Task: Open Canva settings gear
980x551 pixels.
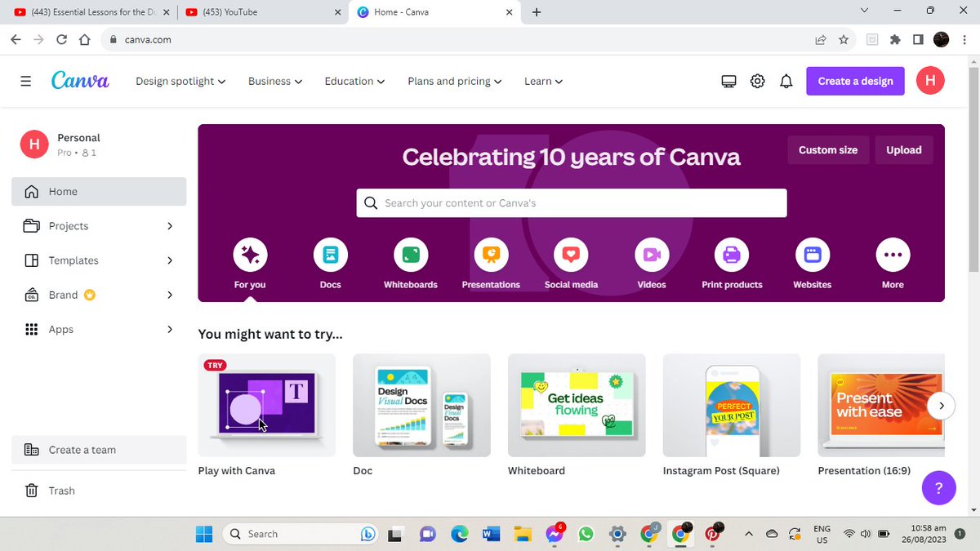Action: 758,81
